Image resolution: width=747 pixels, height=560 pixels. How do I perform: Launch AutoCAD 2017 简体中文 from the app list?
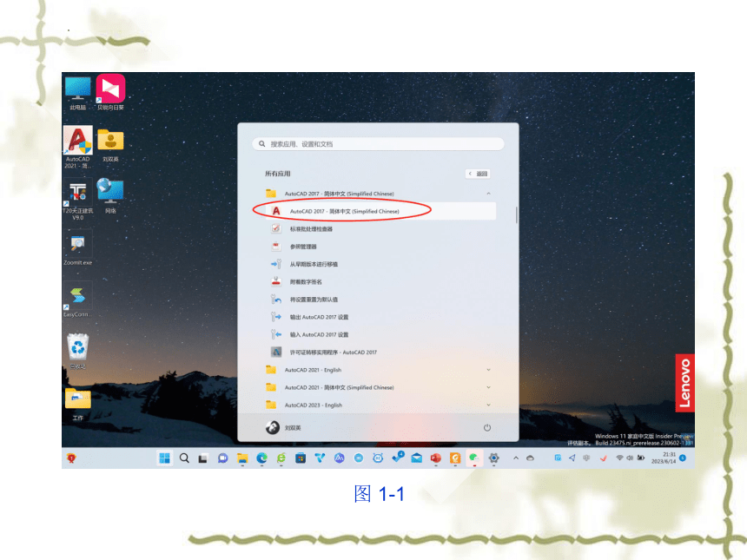point(380,211)
